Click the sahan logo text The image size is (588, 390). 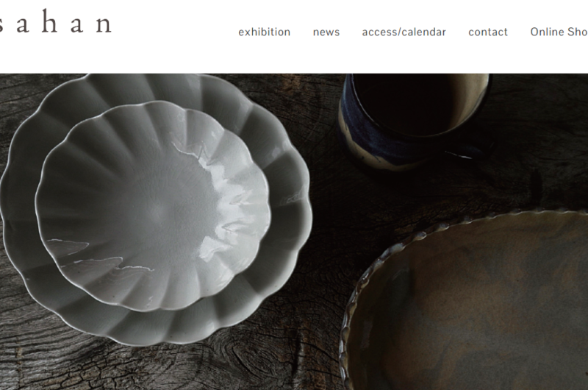pyautogui.click(x=56, y=21)
